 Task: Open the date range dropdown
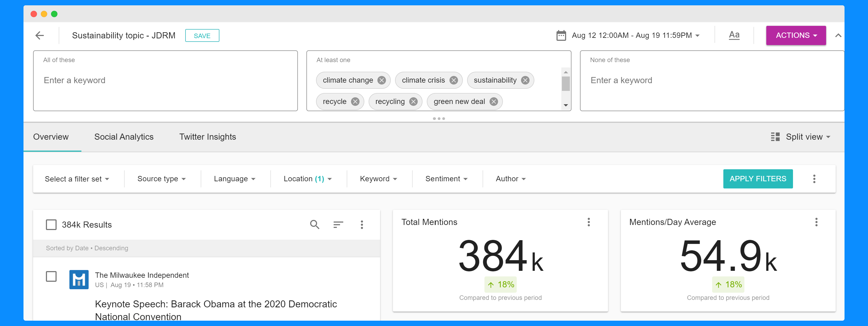tap(636, 35)
